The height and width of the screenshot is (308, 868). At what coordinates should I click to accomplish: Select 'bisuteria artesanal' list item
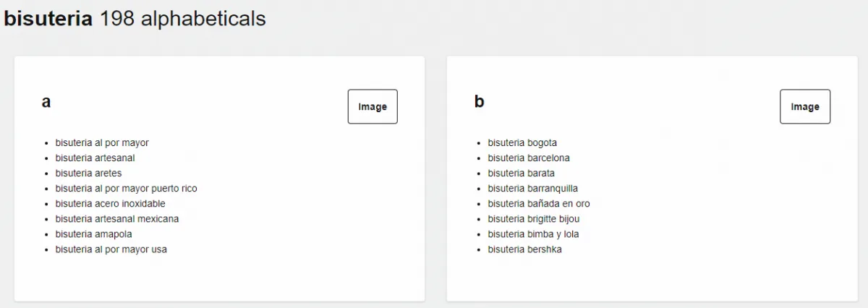(x=95, y=158)
